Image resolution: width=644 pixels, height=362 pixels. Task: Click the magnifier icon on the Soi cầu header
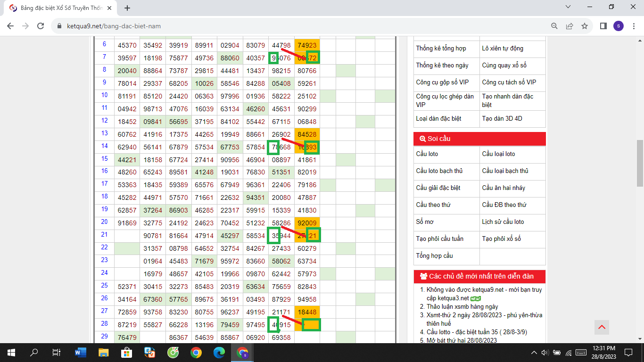[x=422, y=139]
